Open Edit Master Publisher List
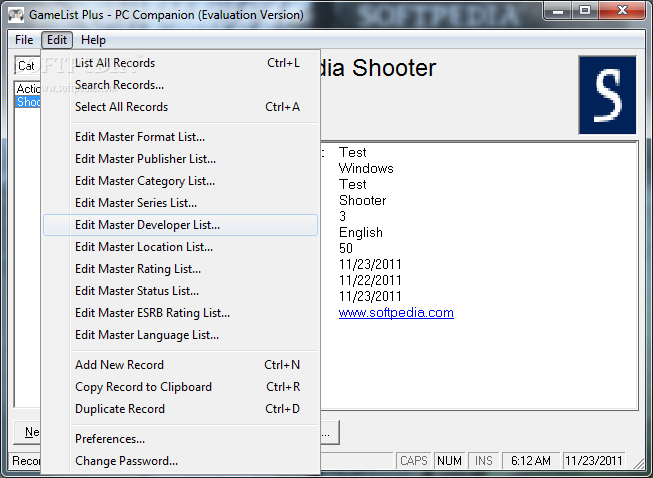 pos(181,159)
